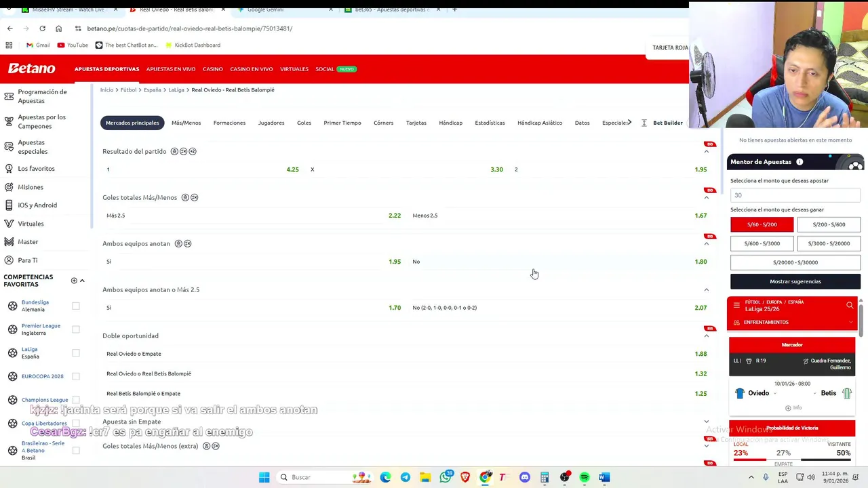
Task: Switch to Tarjetas tab
Action: (x=416, y=123)
